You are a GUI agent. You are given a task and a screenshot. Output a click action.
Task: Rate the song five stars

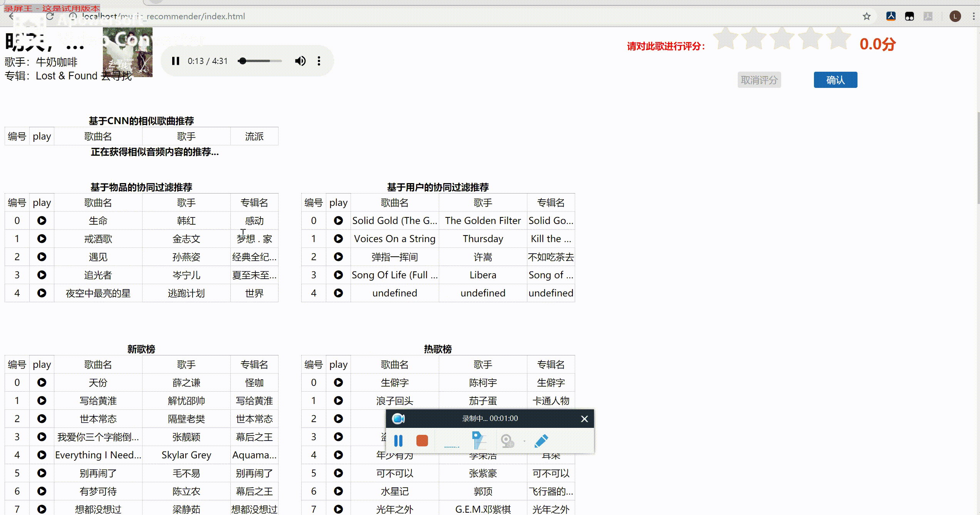[x=838, y=39]
